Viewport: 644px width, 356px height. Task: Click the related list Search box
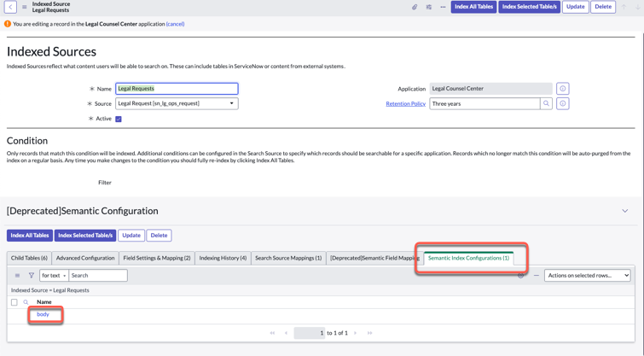point(98,276)
